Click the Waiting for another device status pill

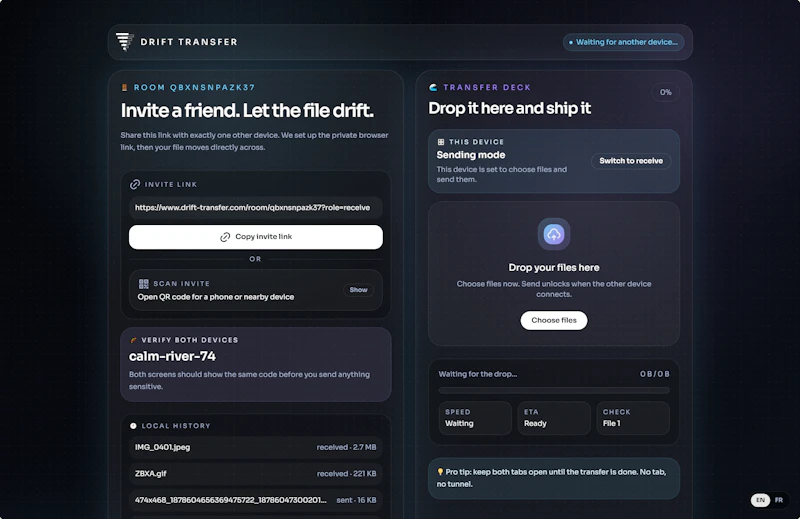(623, 42)
